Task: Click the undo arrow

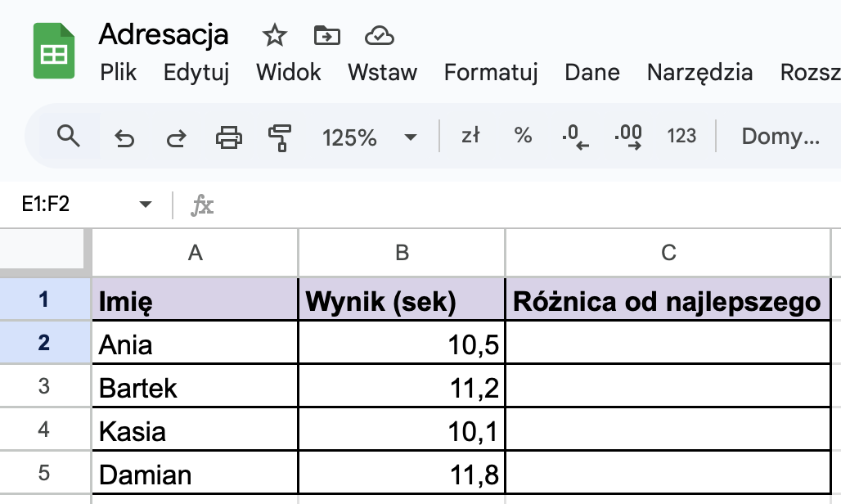Action: pos(124,137)
